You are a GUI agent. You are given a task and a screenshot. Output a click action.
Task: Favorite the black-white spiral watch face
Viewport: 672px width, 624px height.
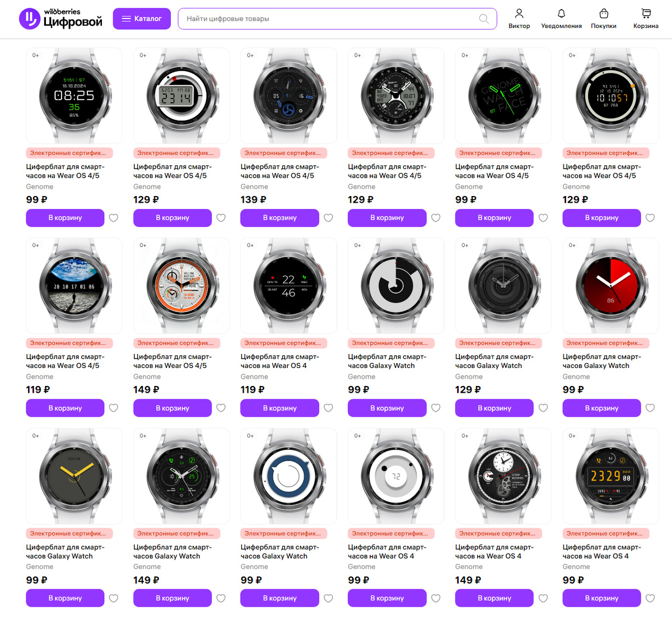[x=436, y=408]
